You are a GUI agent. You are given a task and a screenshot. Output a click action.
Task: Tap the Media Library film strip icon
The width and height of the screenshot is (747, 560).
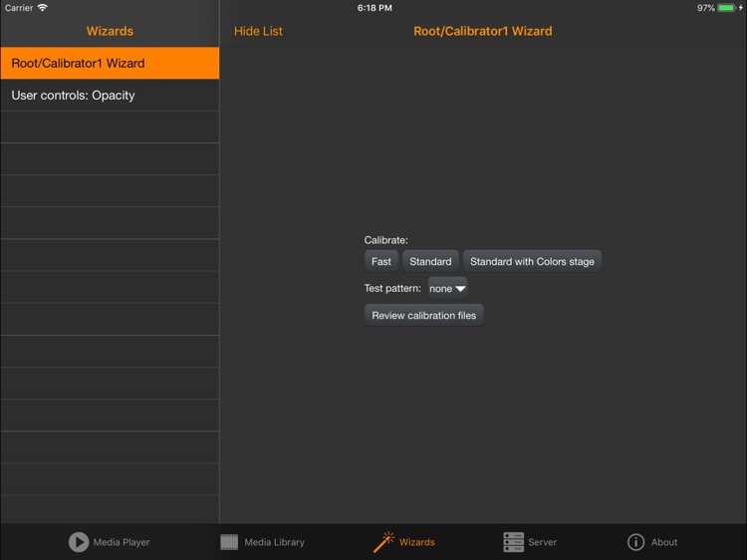click(229, 542)
